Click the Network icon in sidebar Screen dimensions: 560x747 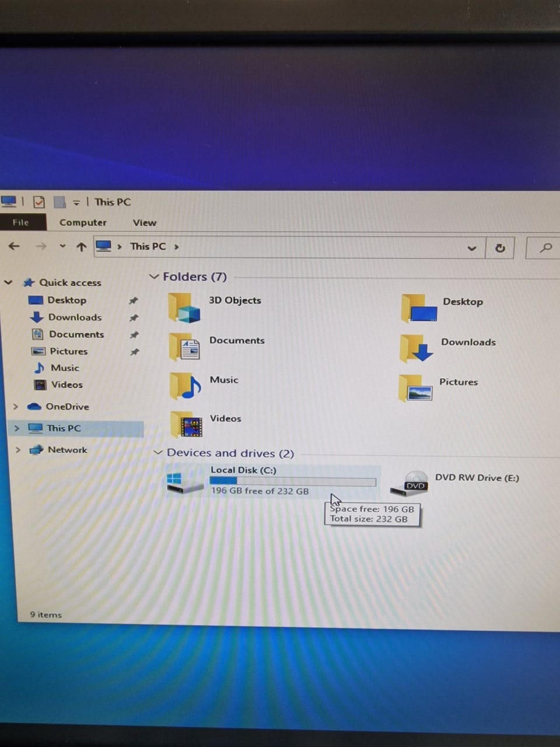pyautogui.click(x=36, y=449)
